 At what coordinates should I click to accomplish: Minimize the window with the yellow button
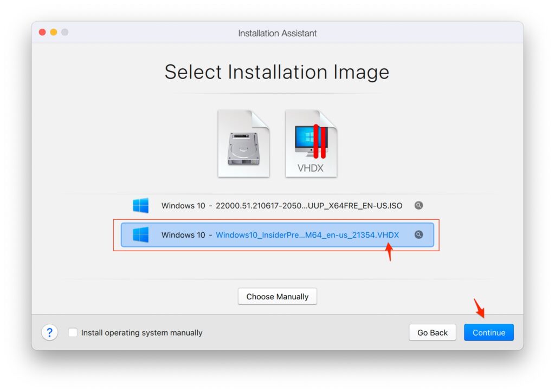pyautogui.click(x=53, y=32)
